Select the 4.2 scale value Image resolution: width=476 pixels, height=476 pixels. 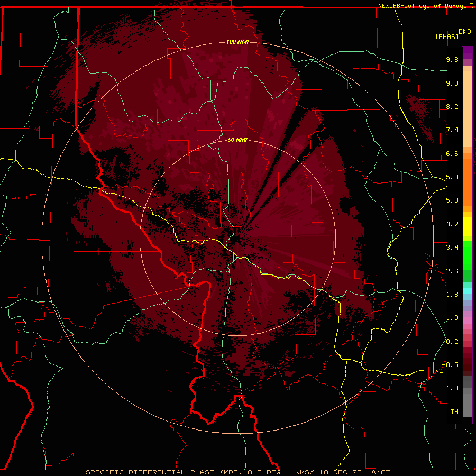(452, 224)
